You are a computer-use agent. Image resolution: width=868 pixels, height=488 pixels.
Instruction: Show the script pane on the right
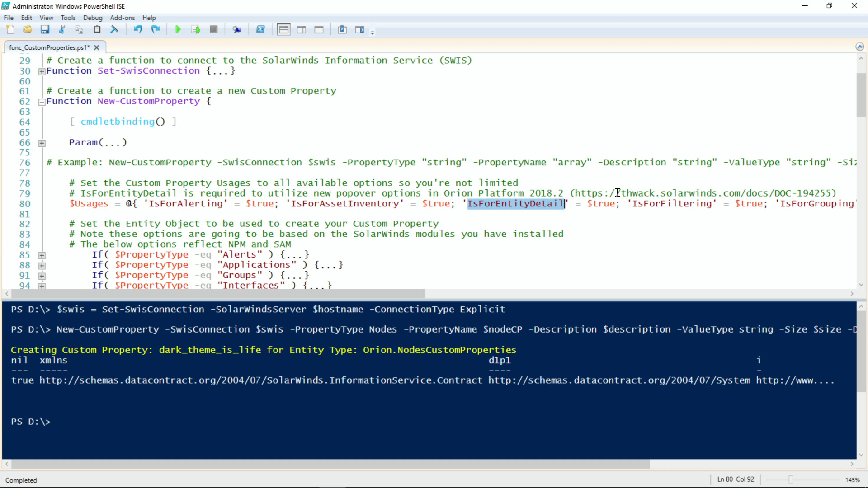302,29
